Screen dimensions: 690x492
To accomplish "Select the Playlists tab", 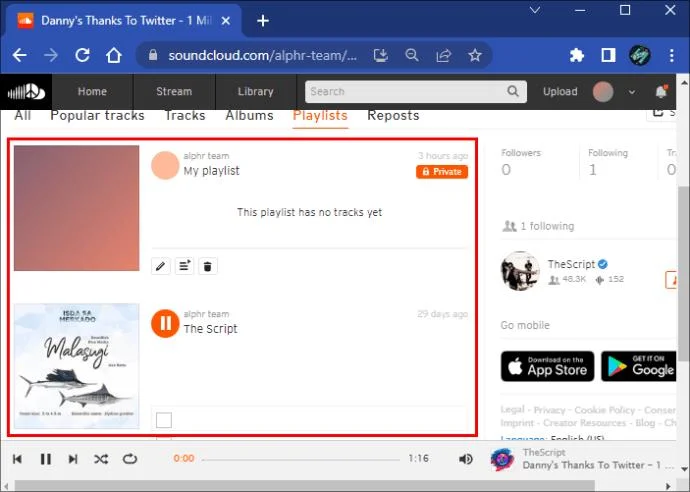I will click(320, 115).
